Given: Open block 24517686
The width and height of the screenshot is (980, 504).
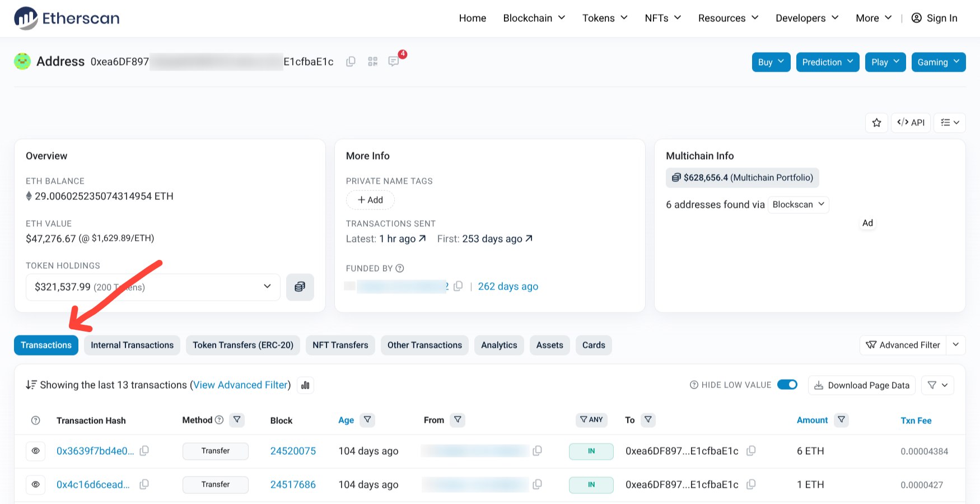Looking at the screenshot, I should [x=293, y=485].
